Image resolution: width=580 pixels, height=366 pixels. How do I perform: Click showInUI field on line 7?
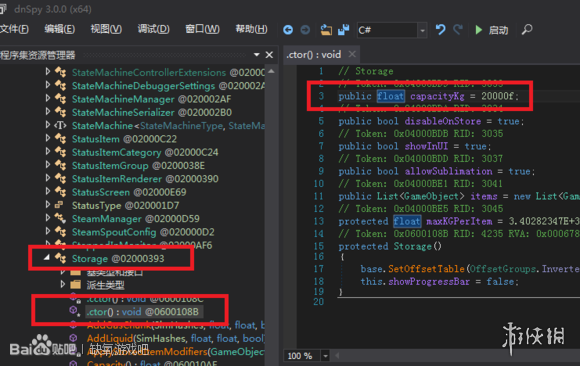pyautogui.click(x=426, y=146)
